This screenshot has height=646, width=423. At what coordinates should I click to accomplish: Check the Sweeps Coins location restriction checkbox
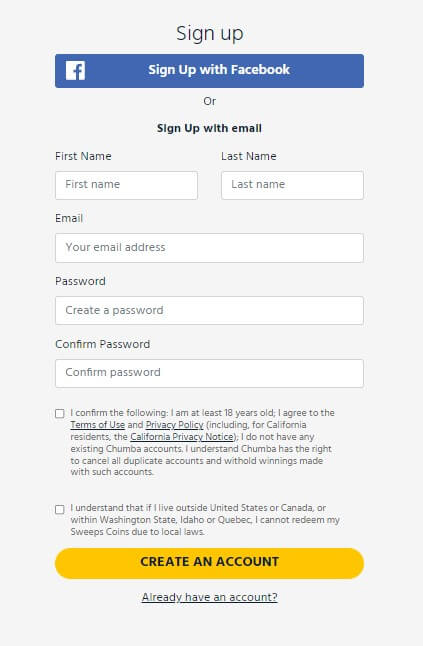click(60, 510)
